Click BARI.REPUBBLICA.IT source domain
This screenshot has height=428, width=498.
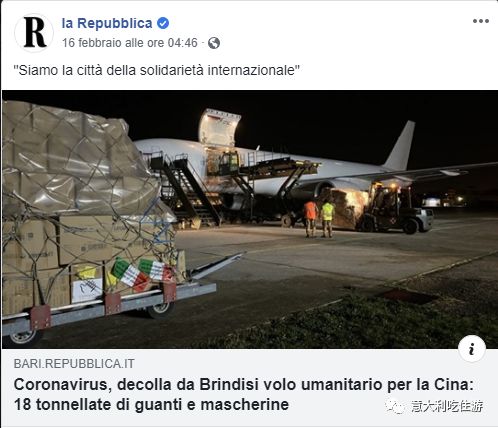point(74,364)
